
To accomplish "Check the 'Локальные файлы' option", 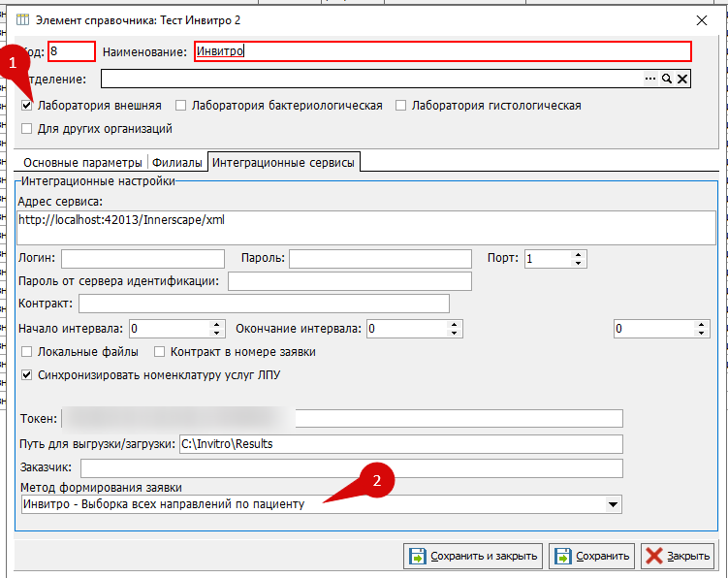I will 26,352.
